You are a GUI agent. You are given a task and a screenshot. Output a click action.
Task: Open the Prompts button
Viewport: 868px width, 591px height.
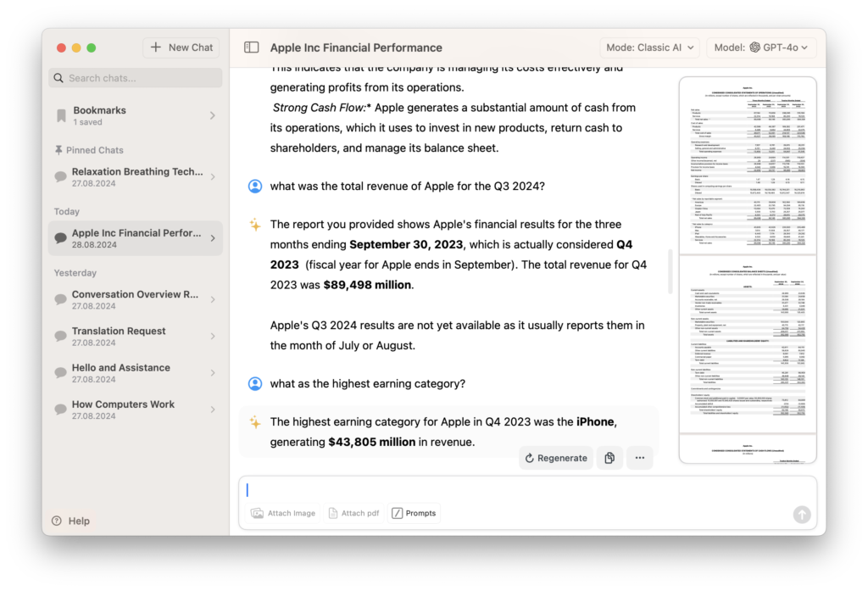(415, 514)
